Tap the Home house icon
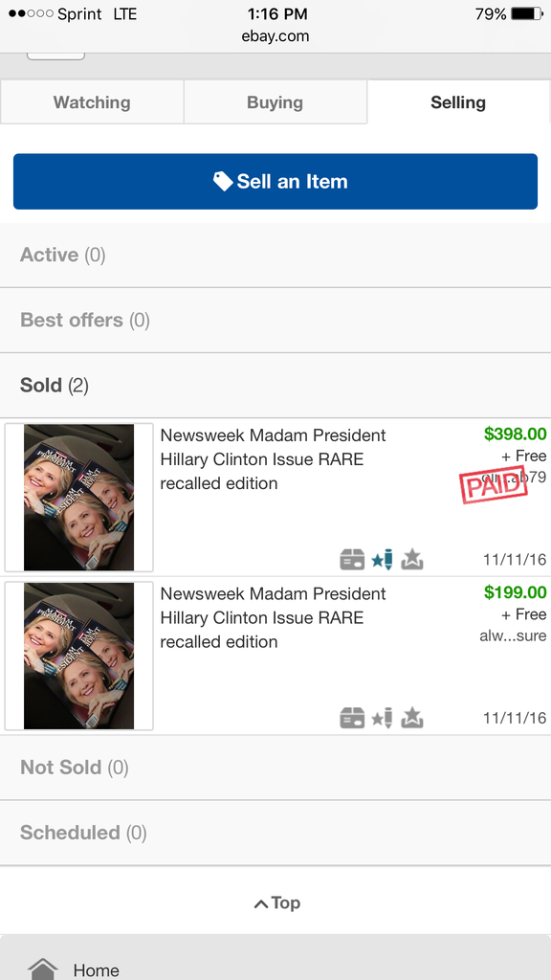Viewport: 551px width, 980px height. 42,969
